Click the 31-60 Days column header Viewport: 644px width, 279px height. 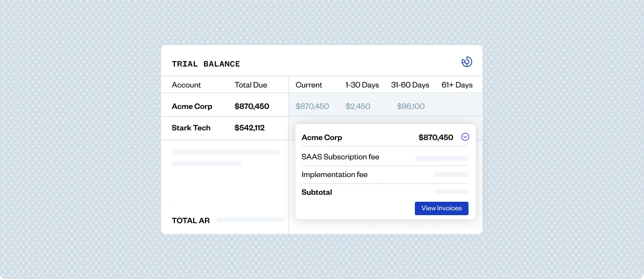click(x=410, y=85)
